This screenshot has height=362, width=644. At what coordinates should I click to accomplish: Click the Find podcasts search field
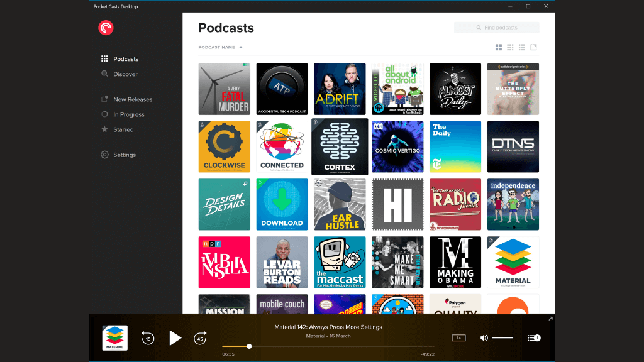pos(497,28)
